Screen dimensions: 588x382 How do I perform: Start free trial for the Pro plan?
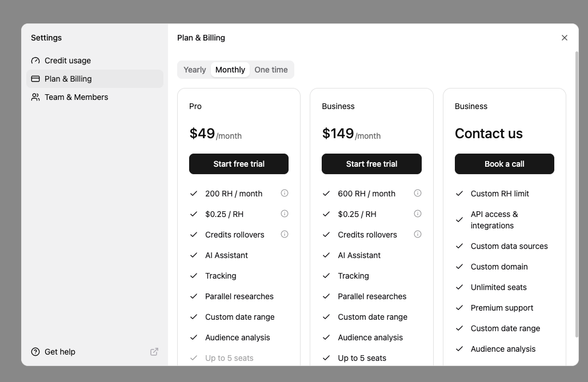coord(239,164)
